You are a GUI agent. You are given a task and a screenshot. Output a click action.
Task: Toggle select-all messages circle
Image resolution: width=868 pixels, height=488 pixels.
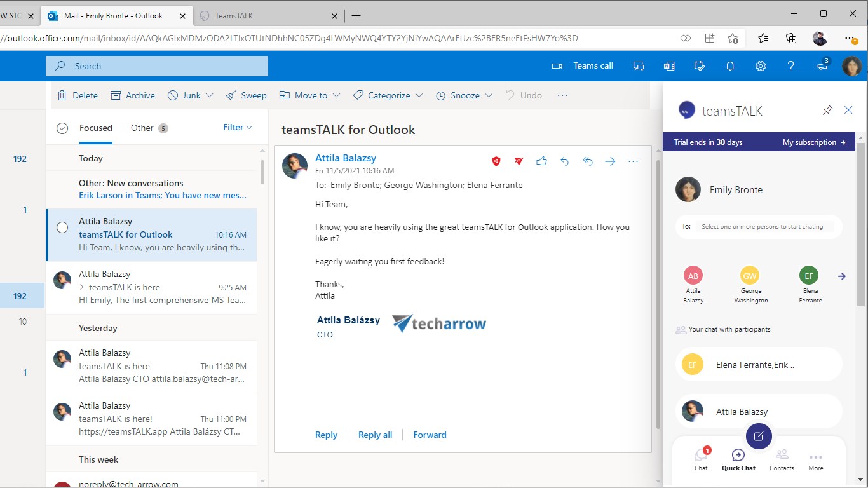(62, 128)
